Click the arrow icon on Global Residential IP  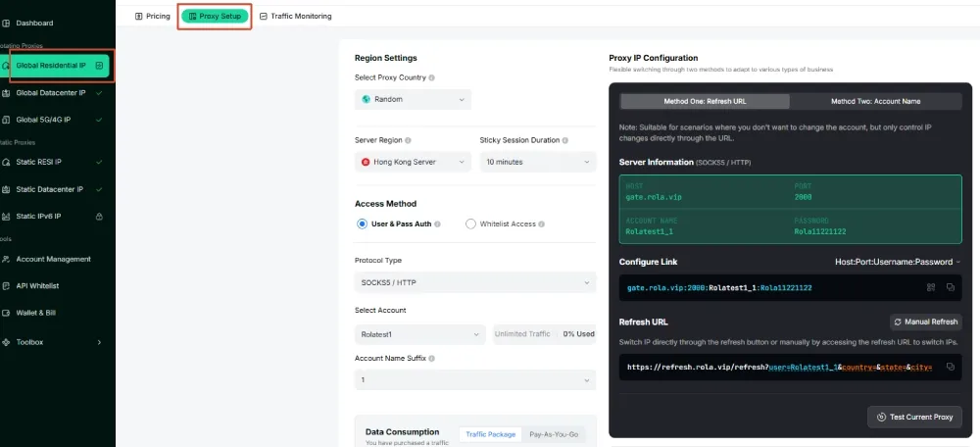(x=99, y=66)
